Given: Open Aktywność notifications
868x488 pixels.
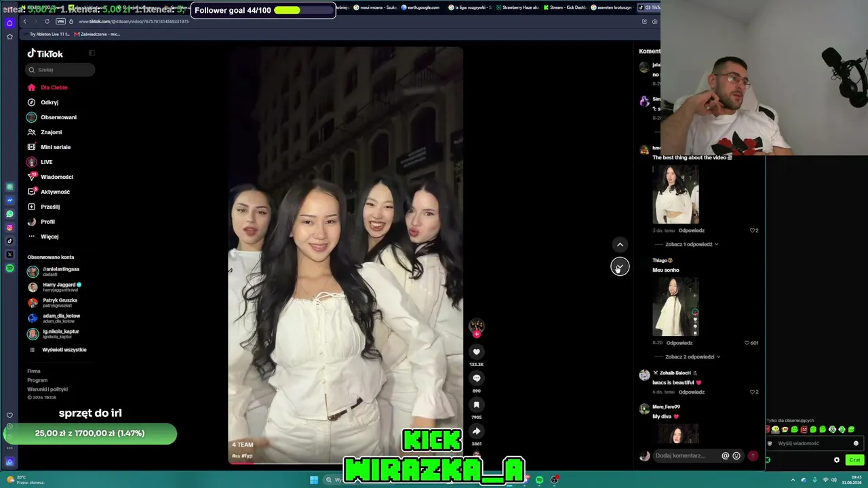Looking at the screenshot, I should tap(48, 192).
